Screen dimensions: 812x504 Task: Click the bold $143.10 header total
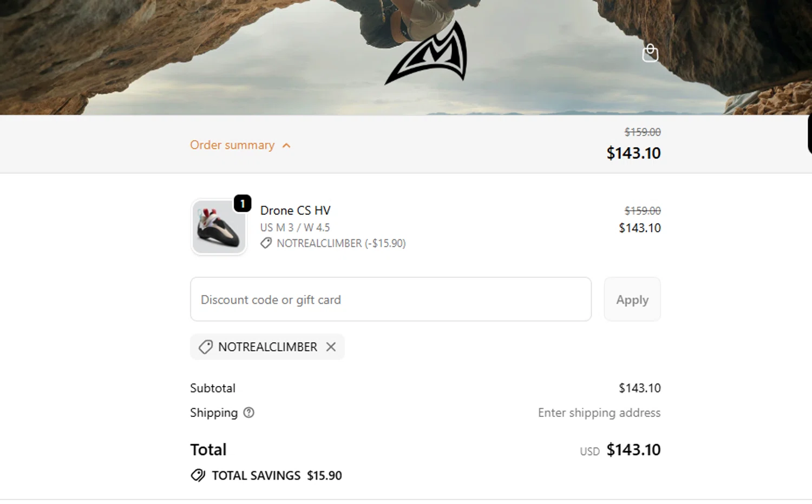coord(633,153)
